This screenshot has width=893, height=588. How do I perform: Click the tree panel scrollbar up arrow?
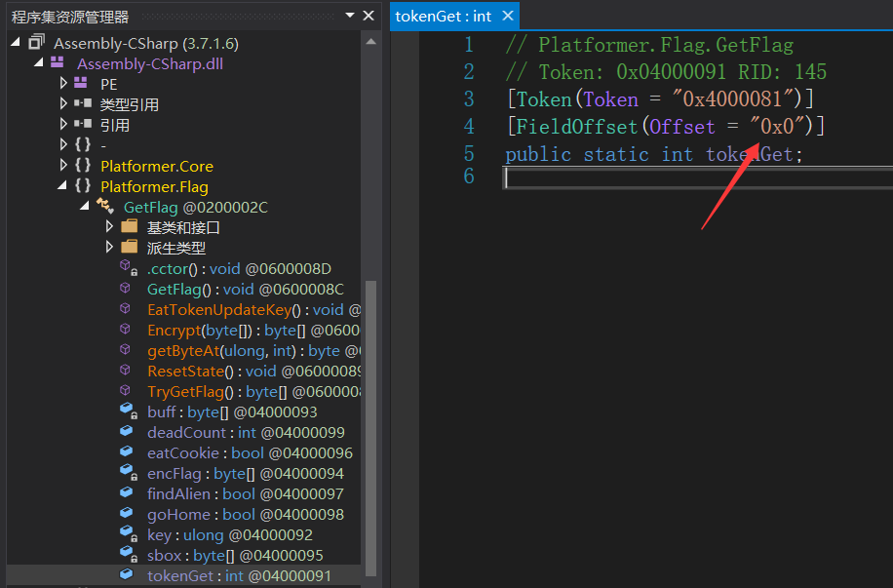point(370,42)
